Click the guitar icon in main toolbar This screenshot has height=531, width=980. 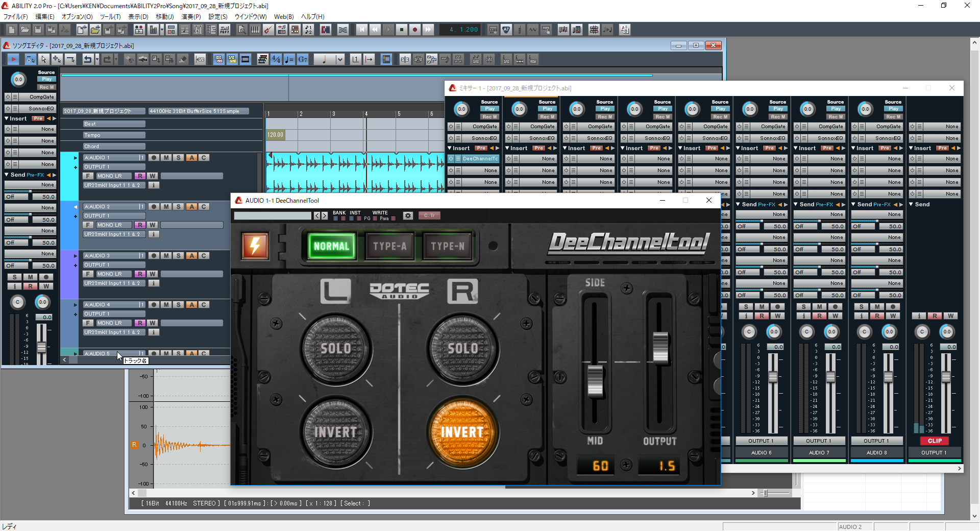tap(268, 30)
